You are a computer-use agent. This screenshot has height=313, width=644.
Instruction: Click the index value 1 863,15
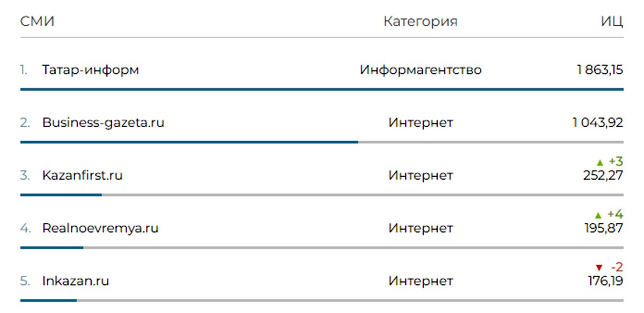600,70
